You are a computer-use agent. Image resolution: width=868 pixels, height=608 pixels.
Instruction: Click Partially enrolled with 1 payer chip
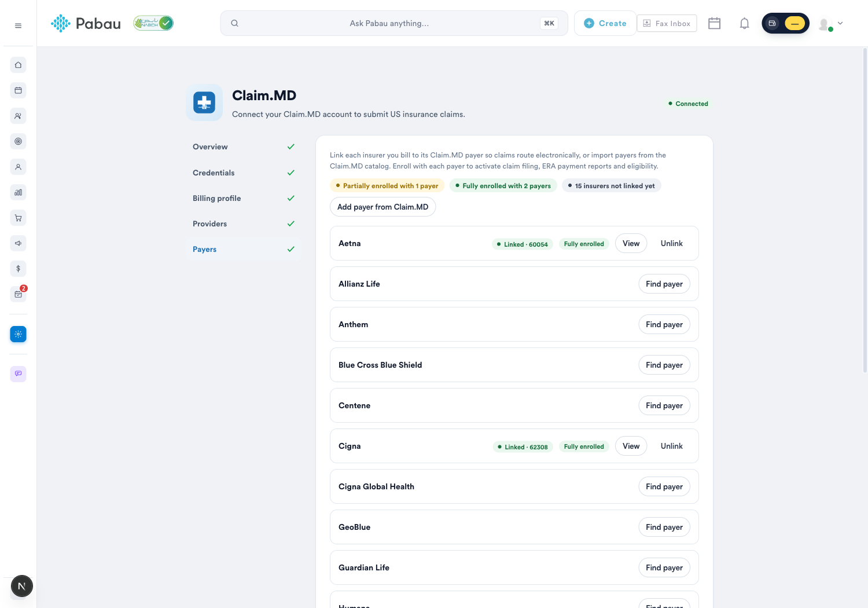[387, 186]
